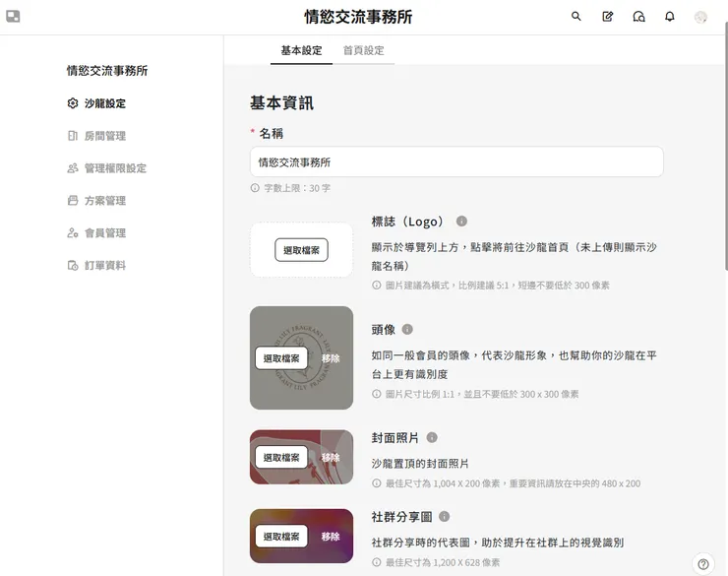This screenshot has width=728, height=576.
Task: Click the info icon beside 頭像
Action: (407, 329)
